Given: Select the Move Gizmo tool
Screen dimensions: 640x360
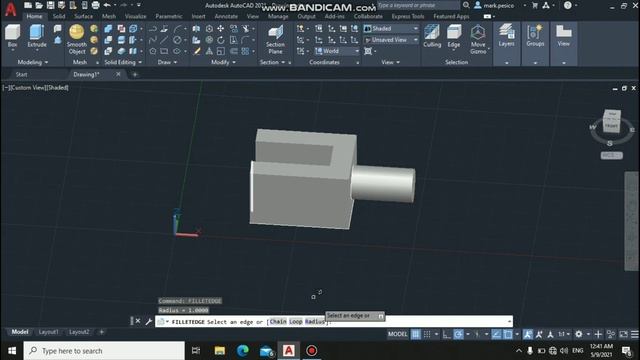Looking at the screenshot, I should point(478,39).
